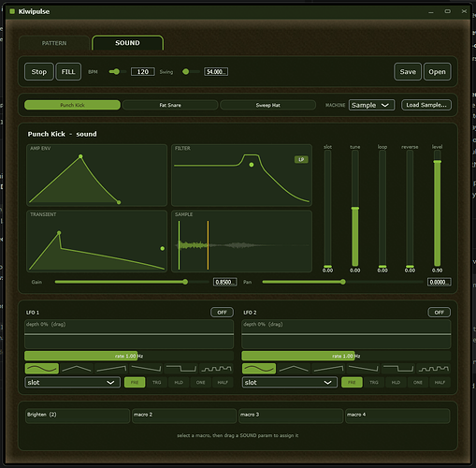Adjust the level vertical slider
Image resolution: width=476 pixels, height=468 pixels.
click(438, 208)
